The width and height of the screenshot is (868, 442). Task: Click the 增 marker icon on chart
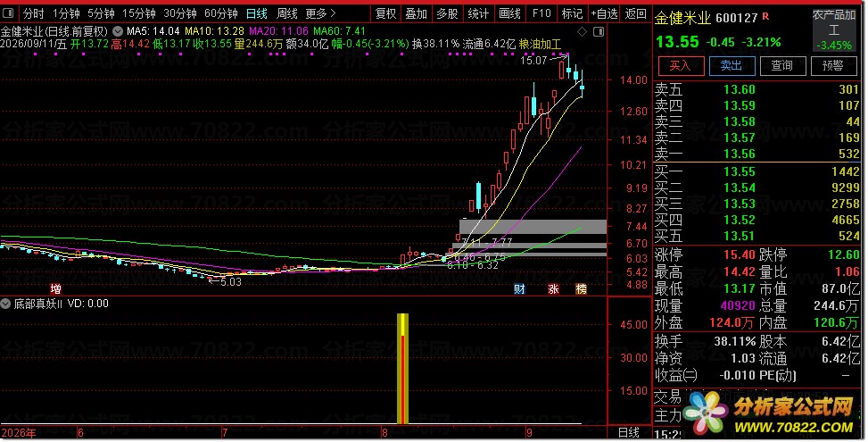click(x=55, y=288)
